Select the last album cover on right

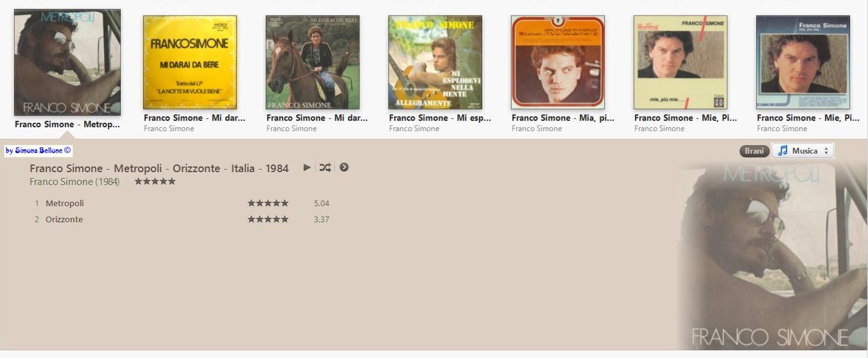803,62
